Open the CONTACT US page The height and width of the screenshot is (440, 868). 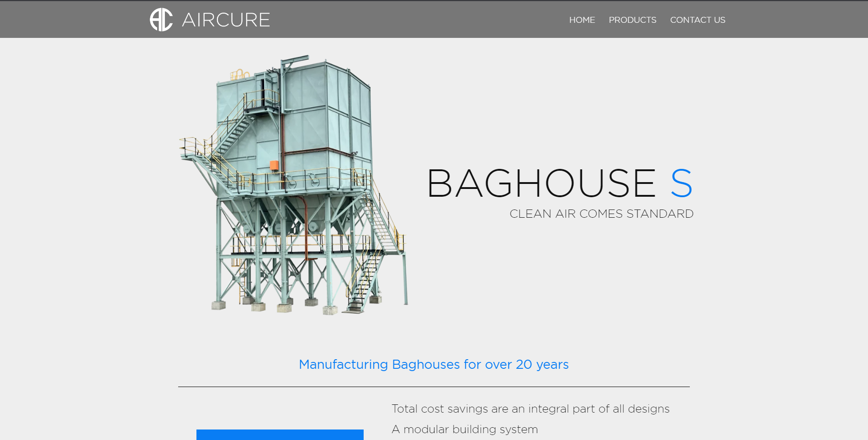click(697, 20)
